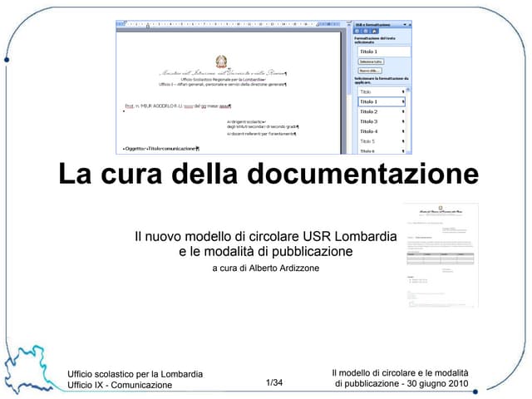
Task: Click the forward arrow icon in task pane
Action: (x=367, y=32)
